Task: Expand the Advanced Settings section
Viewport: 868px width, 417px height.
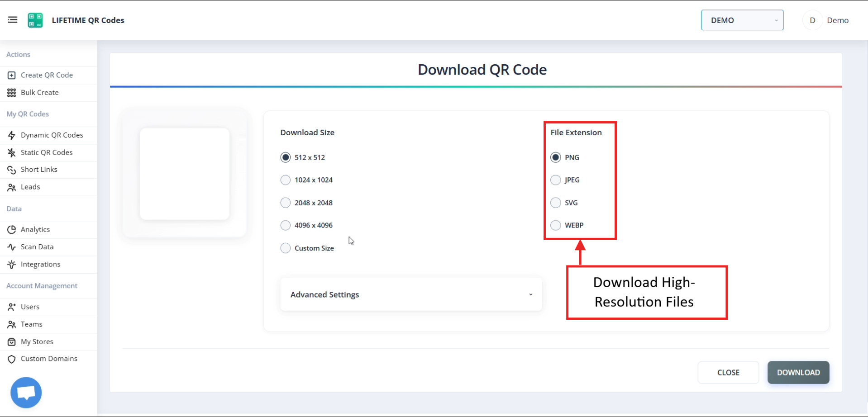Action: (x=410, y=294)
